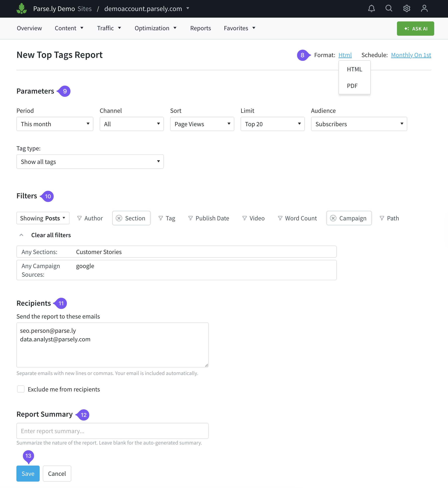The width and height of the screenshot is (448, 488).
Task: Collapse filters with the chevron arrow
Action: [21, 235]
